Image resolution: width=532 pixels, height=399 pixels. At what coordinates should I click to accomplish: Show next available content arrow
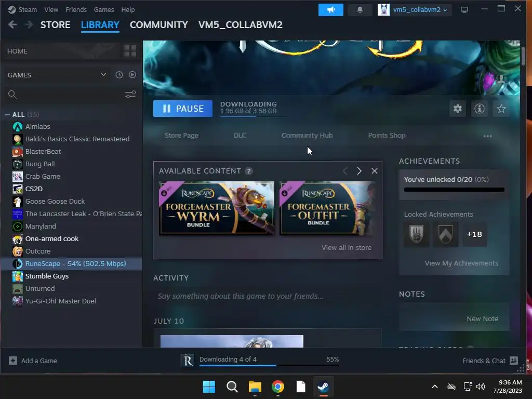(360, 171)
